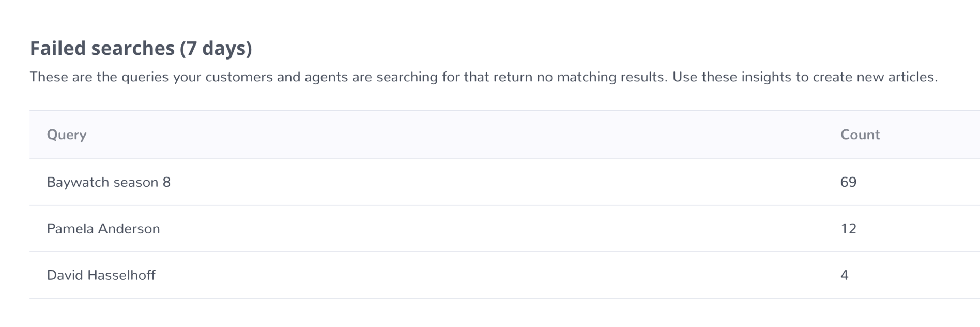The image size is (980, 327).
Task: Click the count 12 for Pamela Anderson
Action: coord(849,229)
